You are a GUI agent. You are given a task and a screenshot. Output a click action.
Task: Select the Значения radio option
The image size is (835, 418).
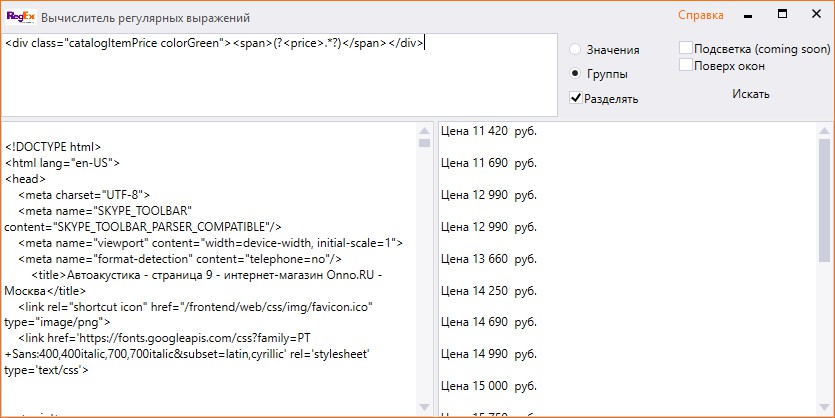tap(575, 49)
